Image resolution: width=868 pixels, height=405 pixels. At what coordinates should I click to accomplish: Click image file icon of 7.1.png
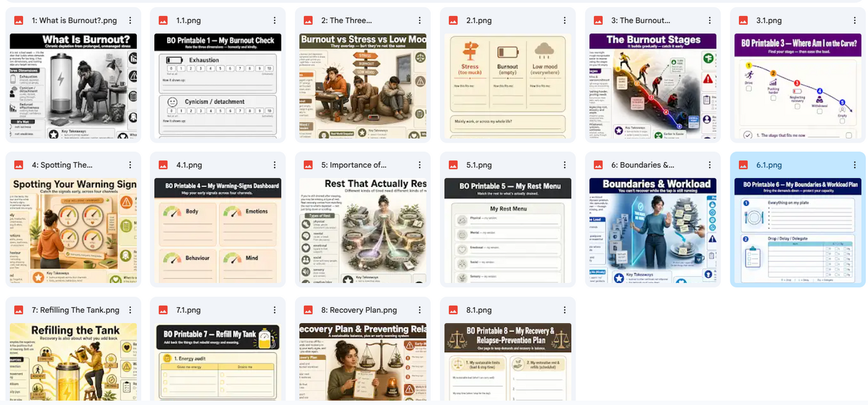coord(163,310)
